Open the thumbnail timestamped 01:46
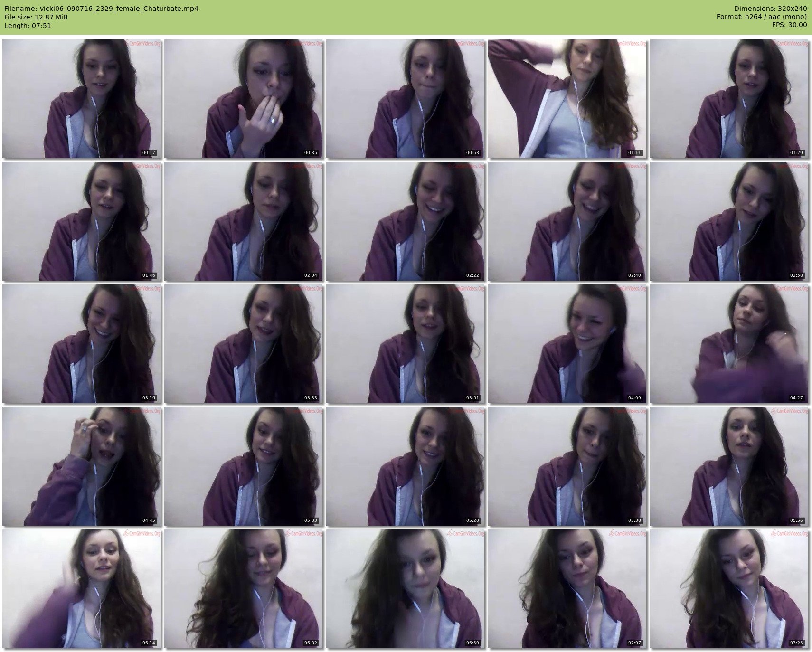 (x=81, y=221)
